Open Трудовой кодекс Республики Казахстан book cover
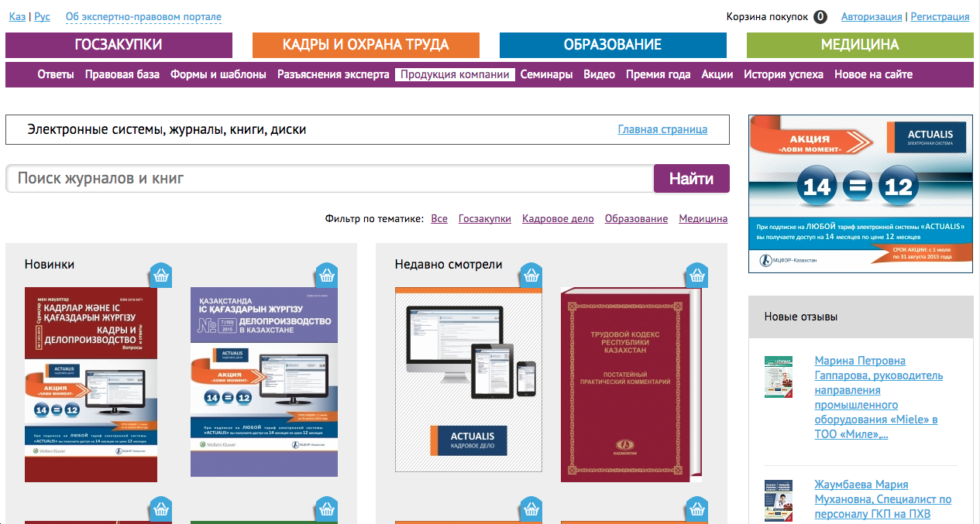 click(631, 385)
